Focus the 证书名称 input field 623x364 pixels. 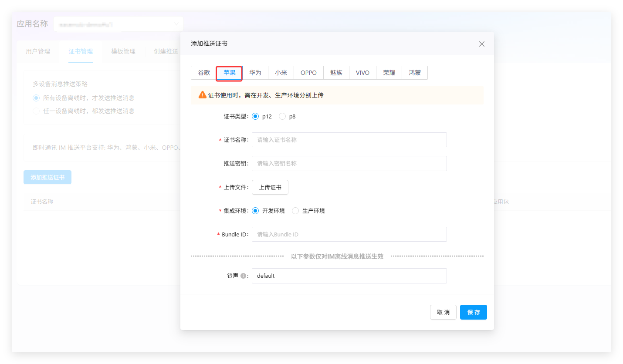349,140
